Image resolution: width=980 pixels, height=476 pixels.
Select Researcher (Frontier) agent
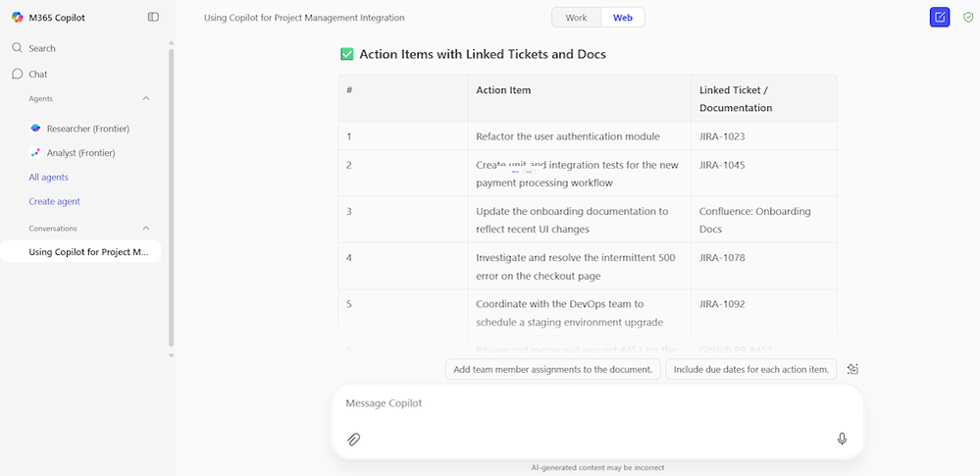coord(87,129)
